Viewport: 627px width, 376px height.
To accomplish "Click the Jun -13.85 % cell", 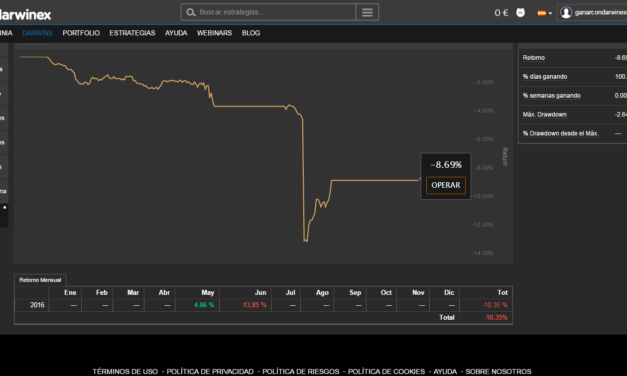I will [246, 305].
